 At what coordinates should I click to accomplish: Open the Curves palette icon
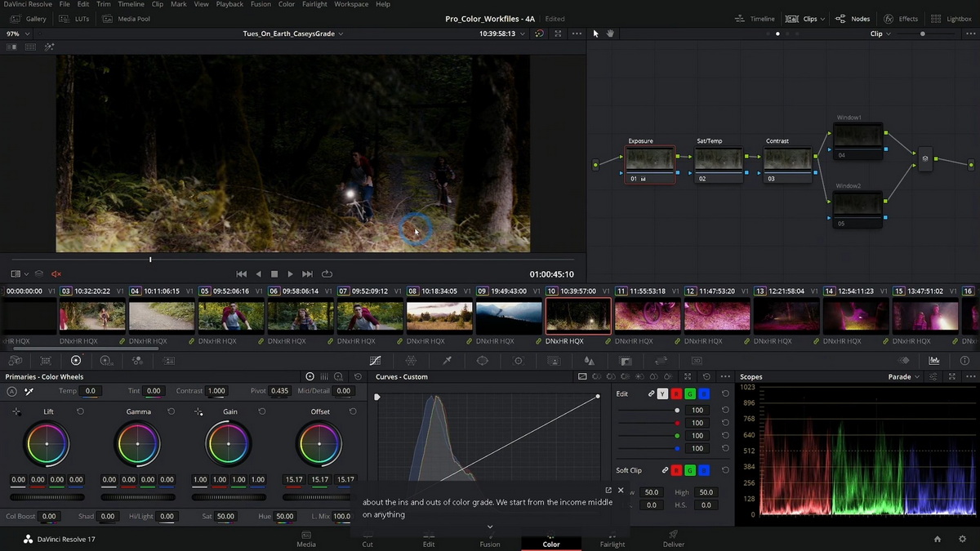coord(376,360)
